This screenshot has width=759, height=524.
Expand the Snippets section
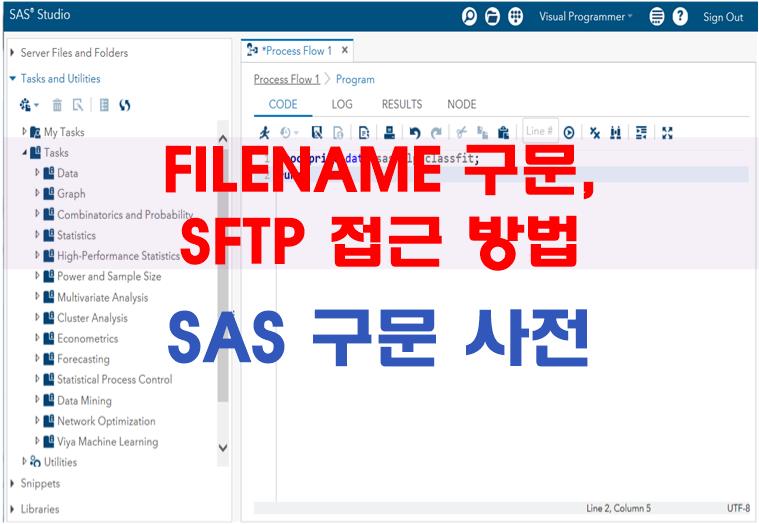(12, 483)
